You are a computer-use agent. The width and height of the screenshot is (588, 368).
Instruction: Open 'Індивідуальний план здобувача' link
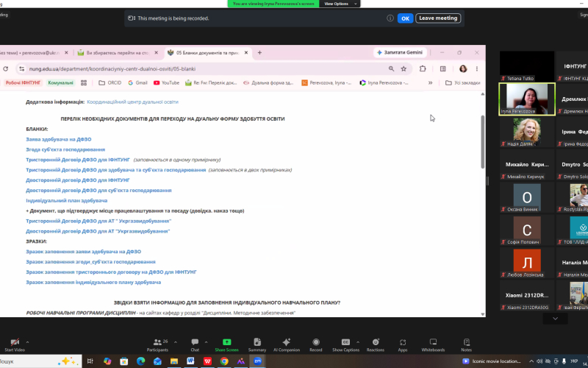[67, 200]
